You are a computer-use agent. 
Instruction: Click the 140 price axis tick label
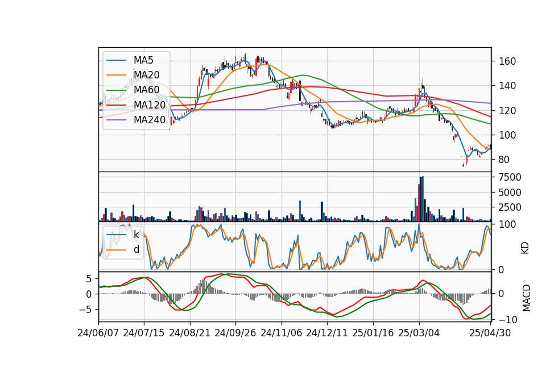(x=507, y=86)
